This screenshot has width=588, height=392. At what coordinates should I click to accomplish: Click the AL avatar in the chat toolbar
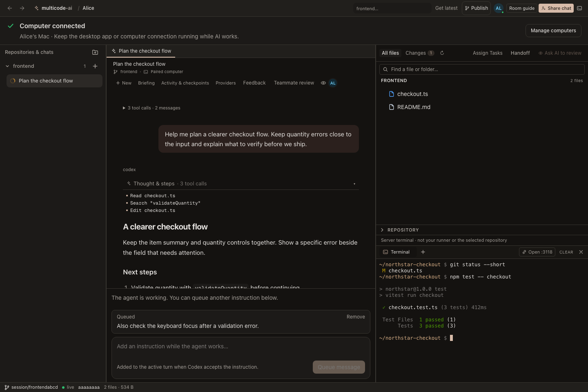click(x=333, y=83)
